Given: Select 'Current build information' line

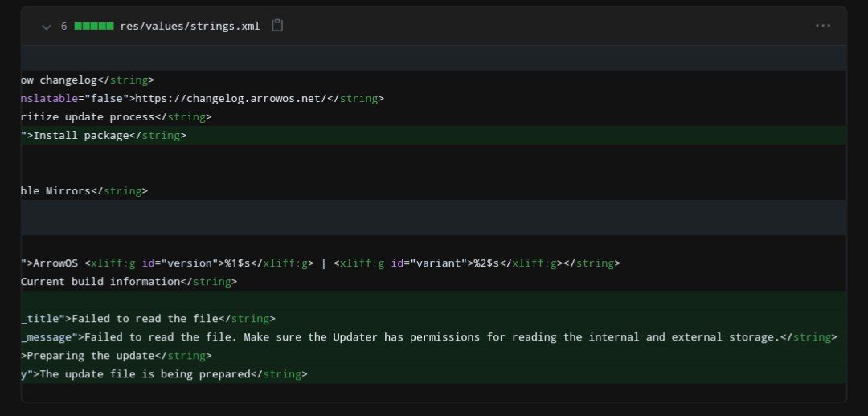Looking at the screenshot, I should [433, 282].
